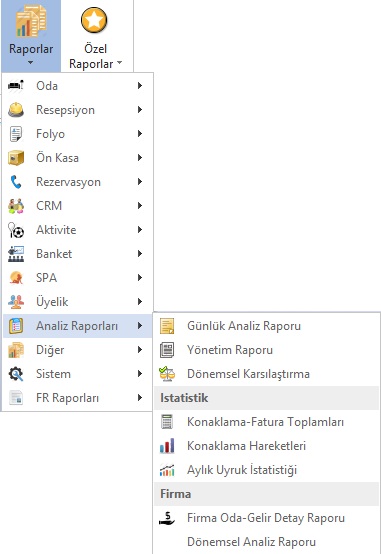Click the Sistem menu label
Image resolution: width=381 pixels, height=554 pixels.
(x=53, y=374)
